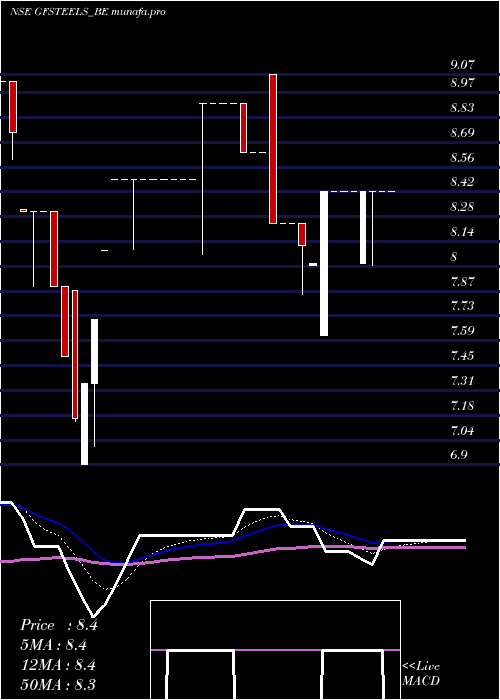Click the 8.14 price axis label
500x700 pixels.
tap(462, 233)
